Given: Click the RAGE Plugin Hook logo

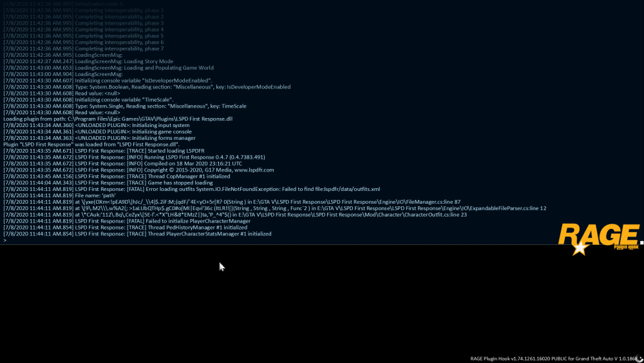Looking at the screenshot, I should pyautogui.click(x=599, y=239).
